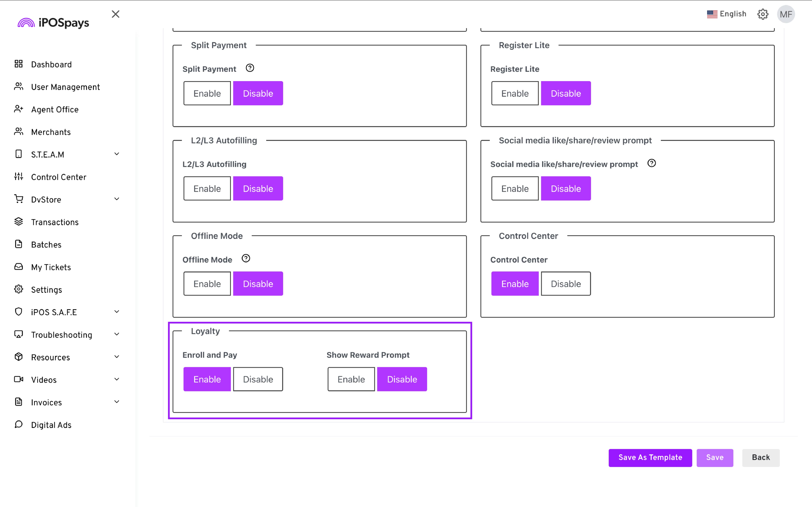Expand the S.T.E.A.M menu chevron
The width and height of the screenshot is (812, 507).
(x=117, y=154)
